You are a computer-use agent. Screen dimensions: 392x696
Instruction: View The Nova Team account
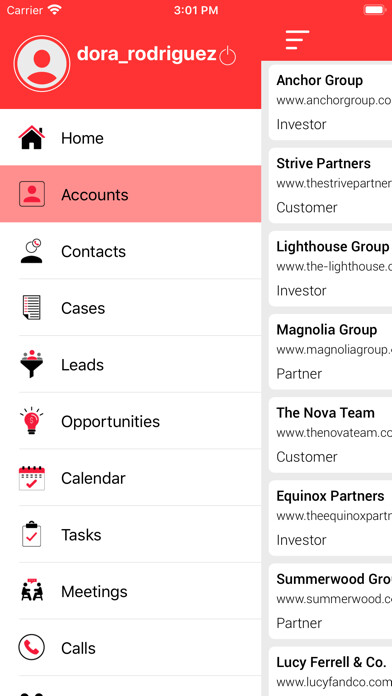[x=330, y=435]
